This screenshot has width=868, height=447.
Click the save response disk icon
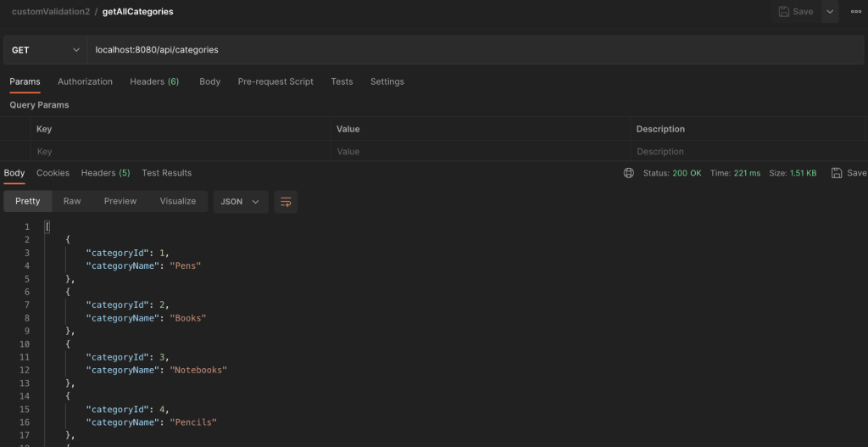click(x=837, y=173)
